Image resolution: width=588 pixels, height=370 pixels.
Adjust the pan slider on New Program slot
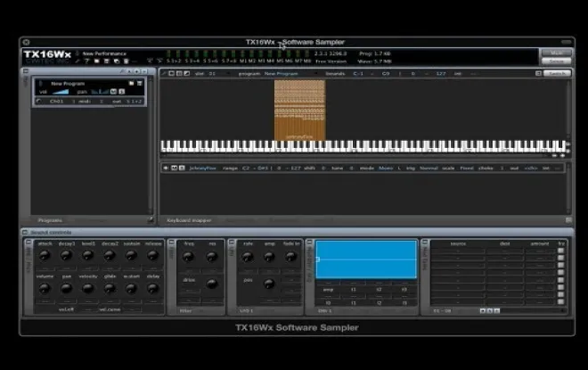tap(100, 92)
